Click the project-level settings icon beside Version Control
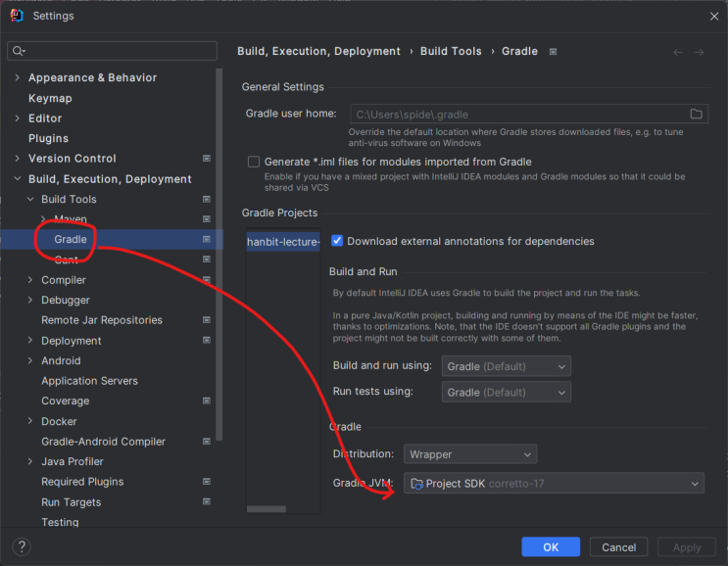 [207, 159]
